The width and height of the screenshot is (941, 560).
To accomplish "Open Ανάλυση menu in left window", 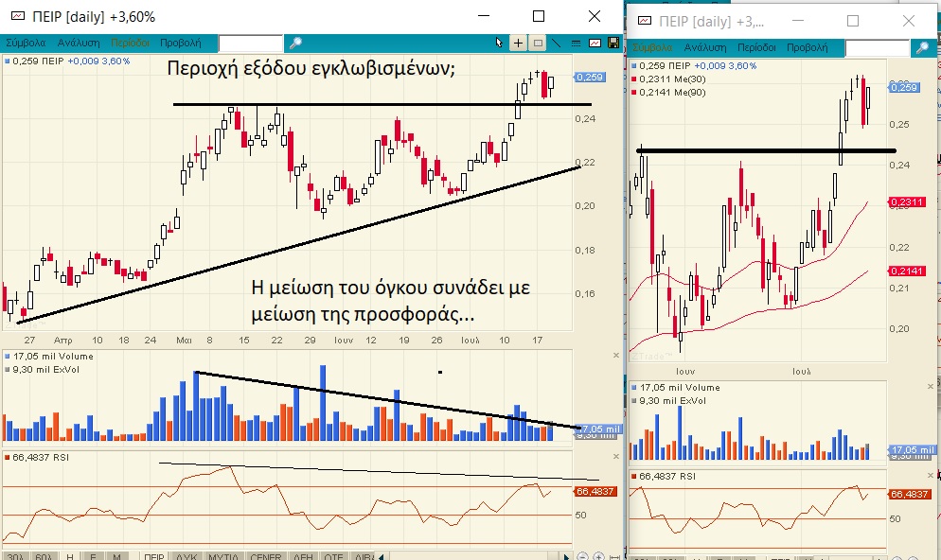I will pyautogui.click(x=80, y=44).
